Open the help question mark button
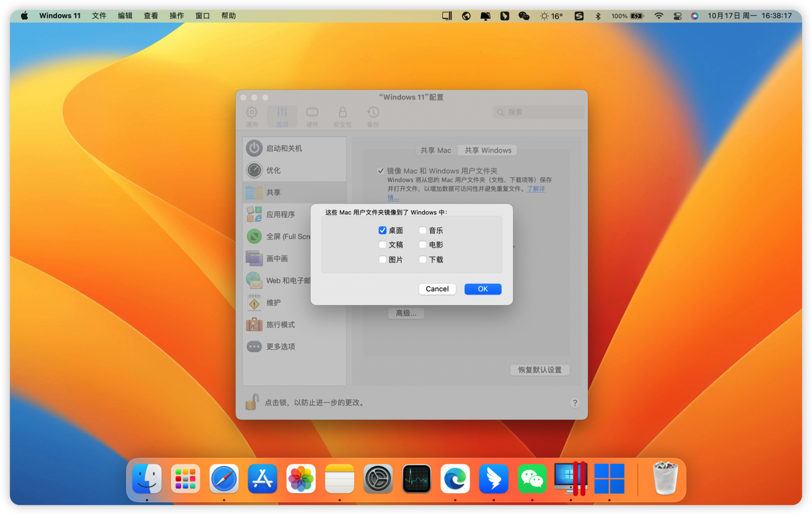 click(x=575, y=403)
